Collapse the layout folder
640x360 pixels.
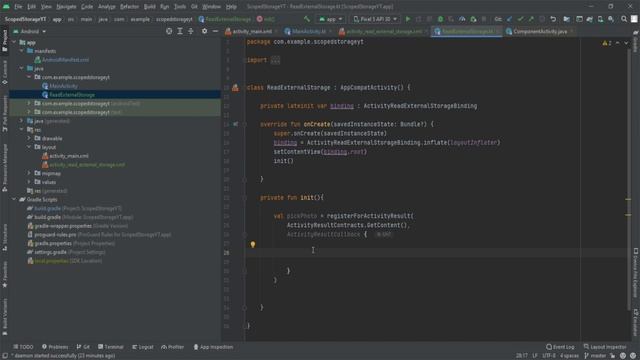coord(29,147)
